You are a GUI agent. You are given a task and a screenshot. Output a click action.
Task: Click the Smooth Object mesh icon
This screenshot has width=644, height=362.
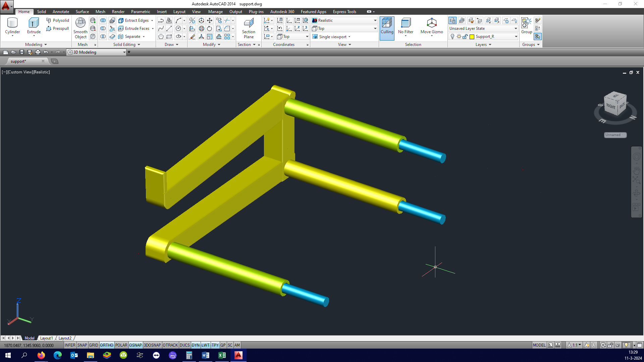click(x=80, y=28)
